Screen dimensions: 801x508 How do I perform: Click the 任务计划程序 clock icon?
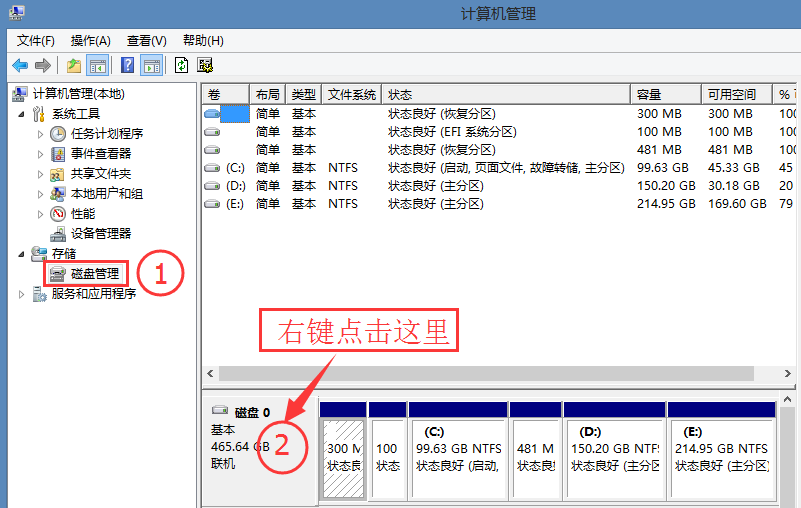tap(58, 134)
